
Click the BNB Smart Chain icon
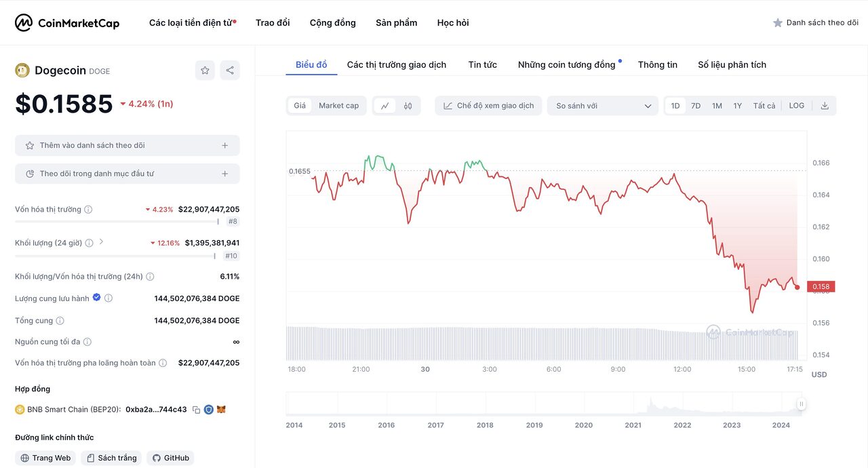click(20, 410)
